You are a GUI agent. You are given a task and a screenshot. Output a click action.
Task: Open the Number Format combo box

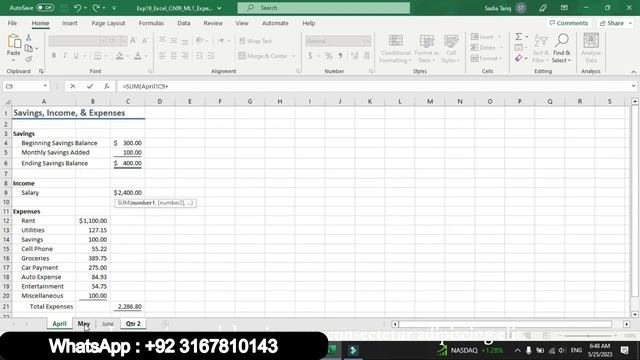point(338,41)
